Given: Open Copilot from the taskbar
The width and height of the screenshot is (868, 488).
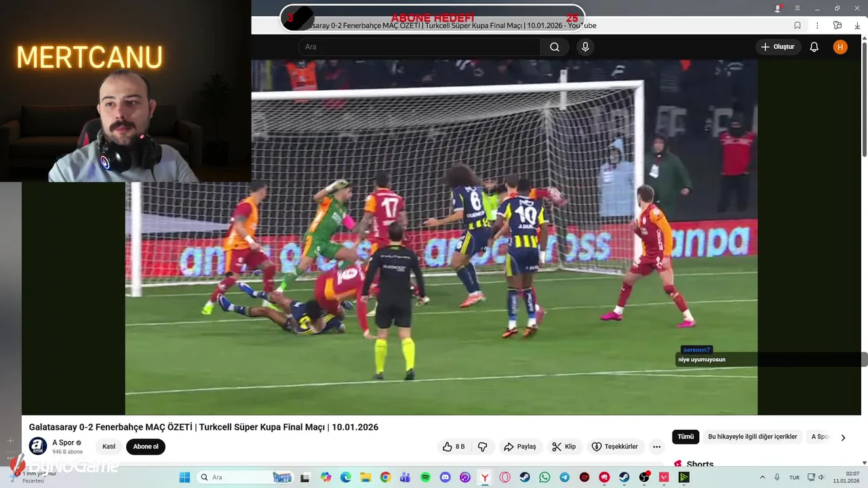Looking at the screenshot, I should pos(326,477).
